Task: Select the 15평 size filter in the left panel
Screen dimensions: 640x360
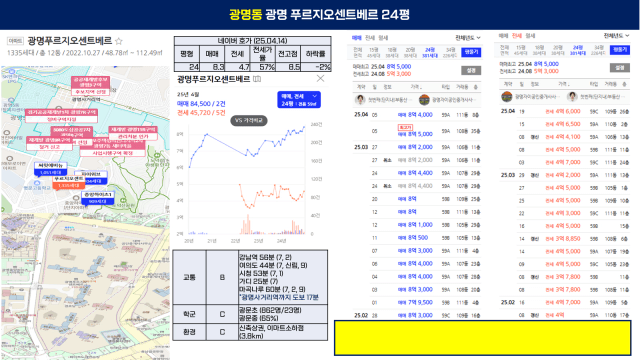Action: [373, 52]
